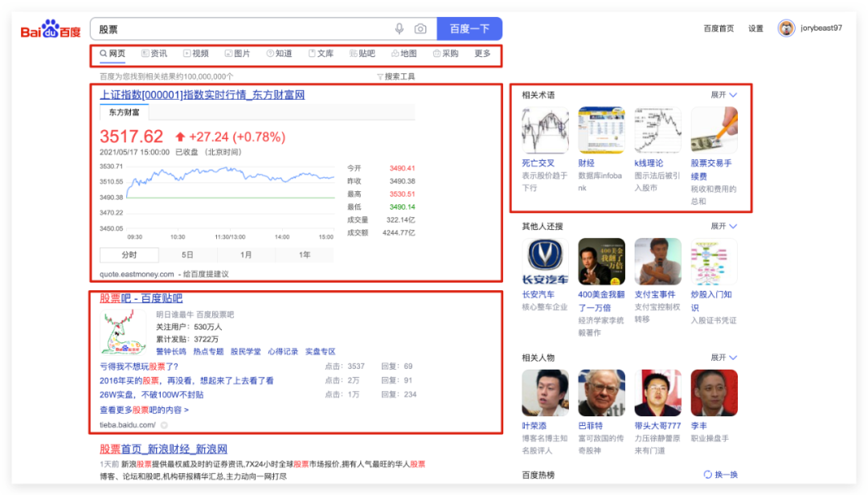Click the 长安汽车 logo thumbnail
This screenshot has height=495, width=868.
pos(545,261)
